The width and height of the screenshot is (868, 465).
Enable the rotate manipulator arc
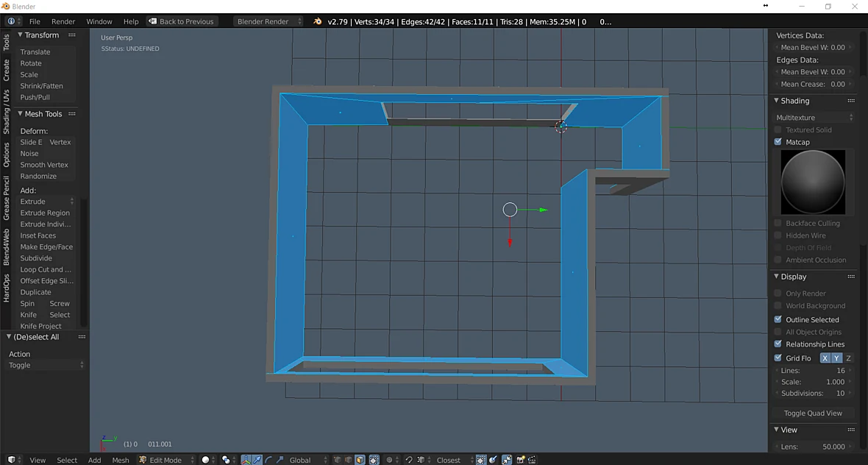tap(268, 459)
